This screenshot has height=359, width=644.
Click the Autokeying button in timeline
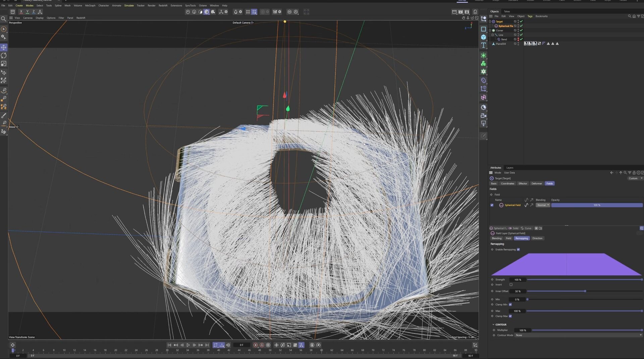262,345
